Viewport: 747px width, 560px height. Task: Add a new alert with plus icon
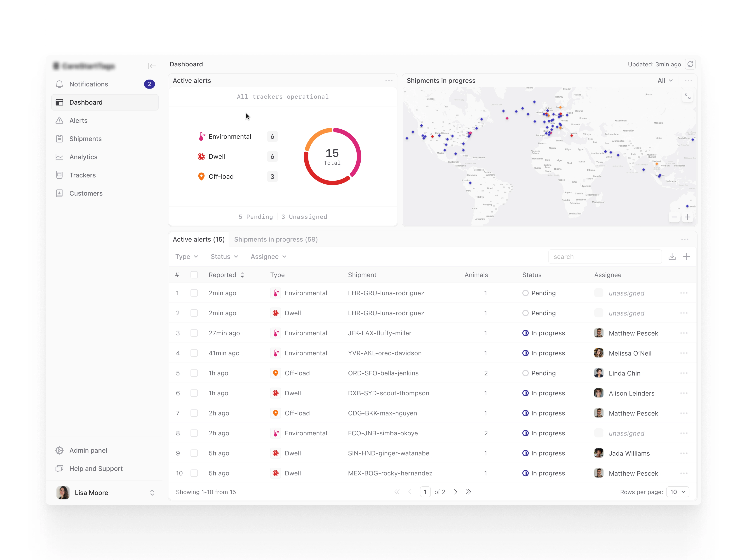[x=687, y=257]
